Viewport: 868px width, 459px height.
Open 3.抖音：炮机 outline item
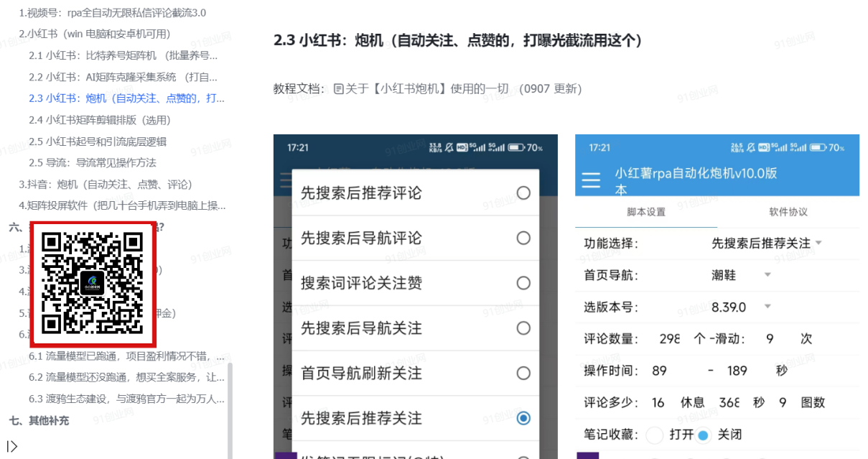(106, 185)
